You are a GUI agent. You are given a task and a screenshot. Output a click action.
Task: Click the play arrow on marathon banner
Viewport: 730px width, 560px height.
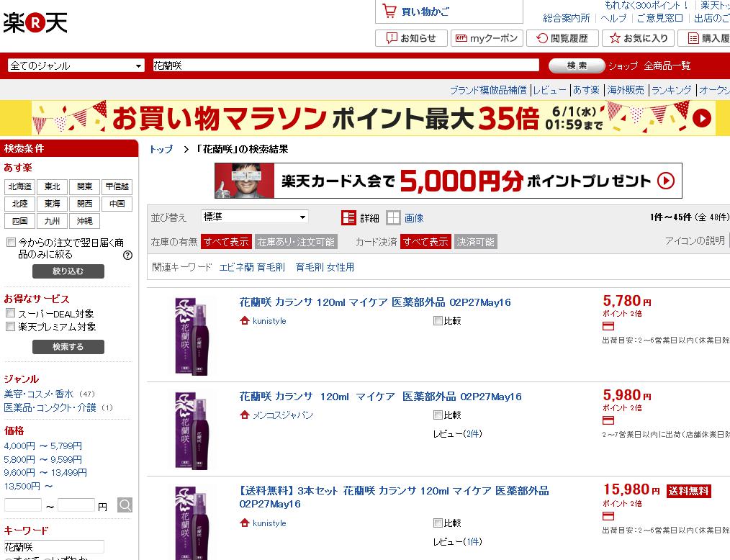click(702, 118)
